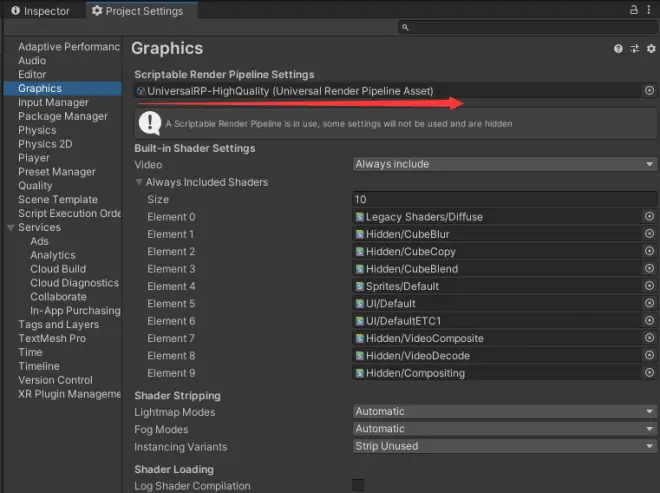Screen dimensions: 660x493
Task: Open the Adaptive Performance category
Action: coord(69,47)
